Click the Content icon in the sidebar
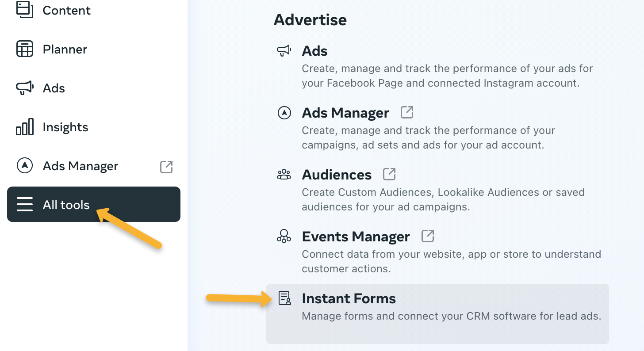This screenshot has width=644, height=351. click(25, 10)
